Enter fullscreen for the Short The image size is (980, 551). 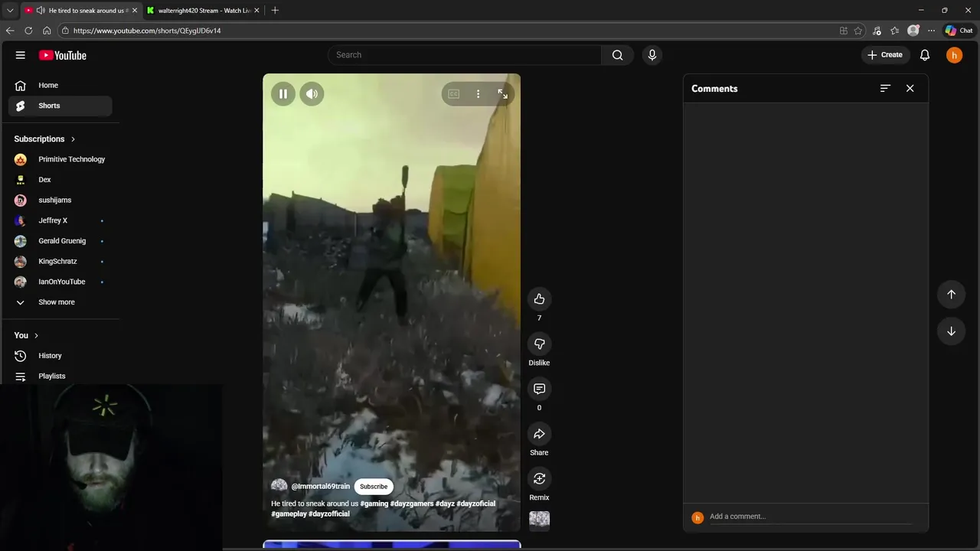click(502, 94)
